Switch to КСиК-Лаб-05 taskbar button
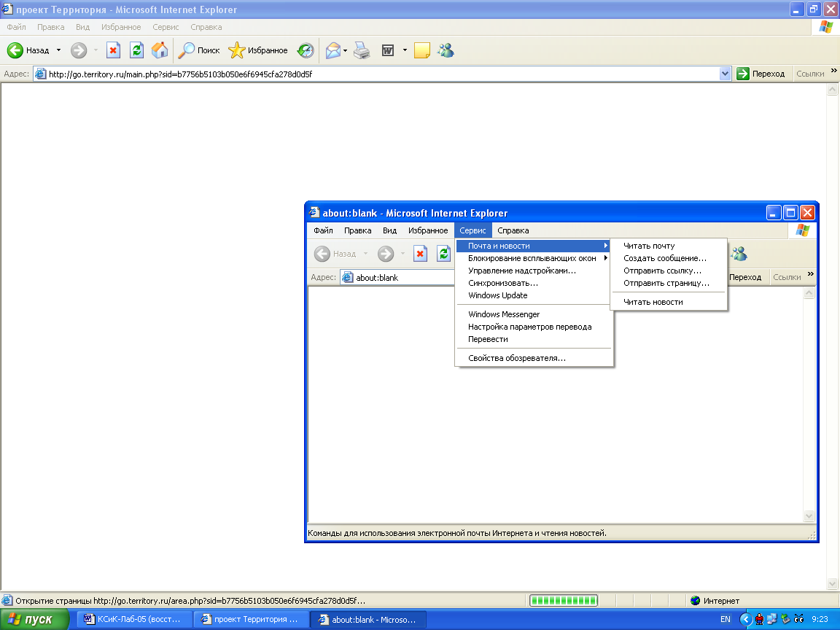Screen dimensions: 840x630 (134, 619)
